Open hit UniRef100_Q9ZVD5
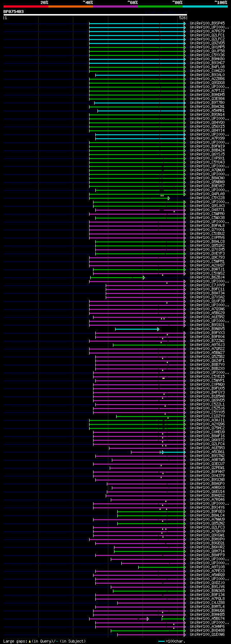 [x=207, y=43]
